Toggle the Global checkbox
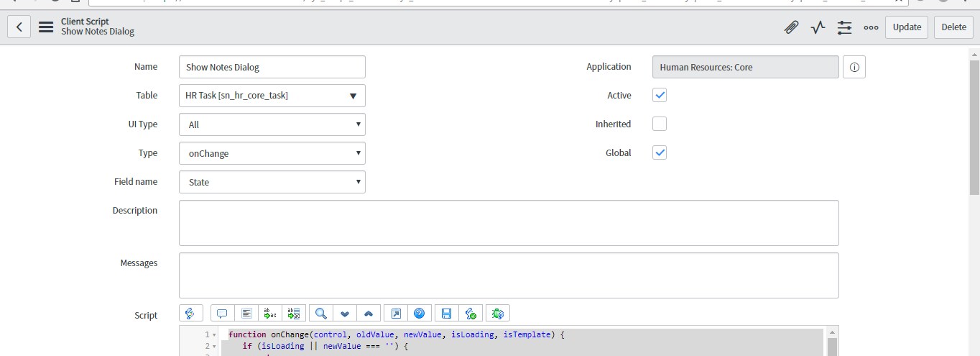980x356 pixels. pyautogui.click(x=659, y=152)
